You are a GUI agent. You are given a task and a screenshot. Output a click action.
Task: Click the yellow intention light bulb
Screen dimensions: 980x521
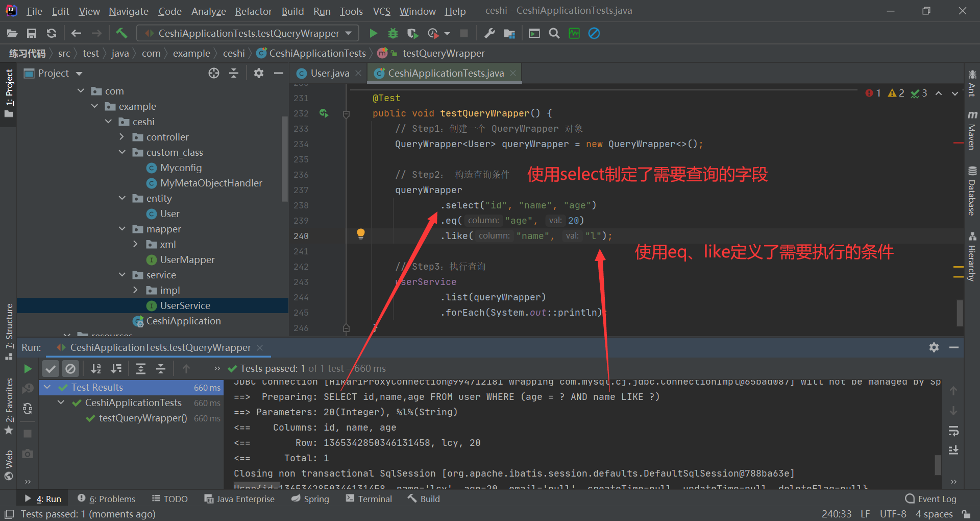[361, 234]
